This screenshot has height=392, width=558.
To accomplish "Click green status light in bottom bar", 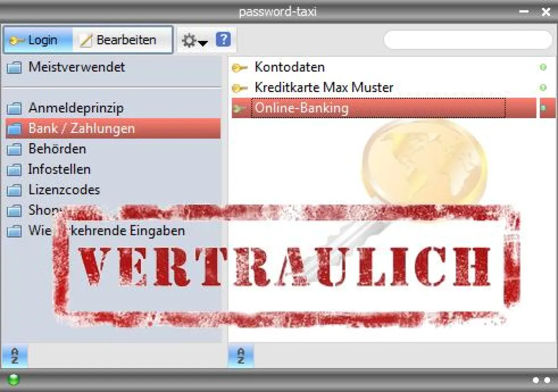I will coord(14,380).
